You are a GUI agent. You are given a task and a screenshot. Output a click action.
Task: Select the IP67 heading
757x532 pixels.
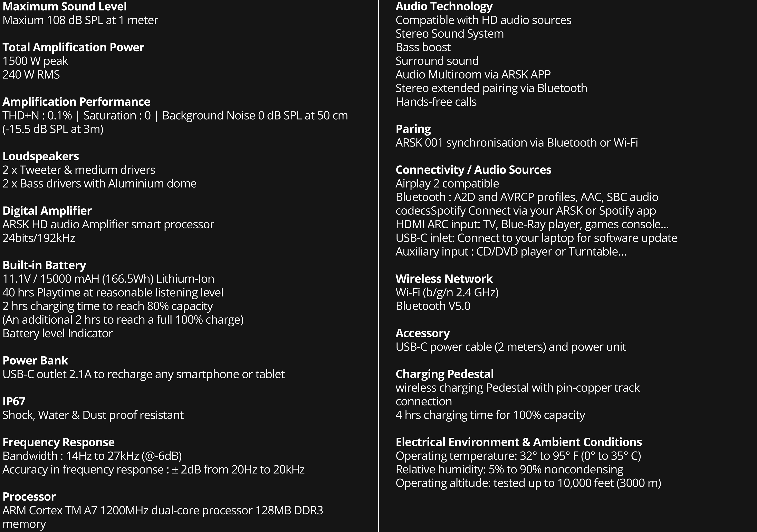(14, 401)
